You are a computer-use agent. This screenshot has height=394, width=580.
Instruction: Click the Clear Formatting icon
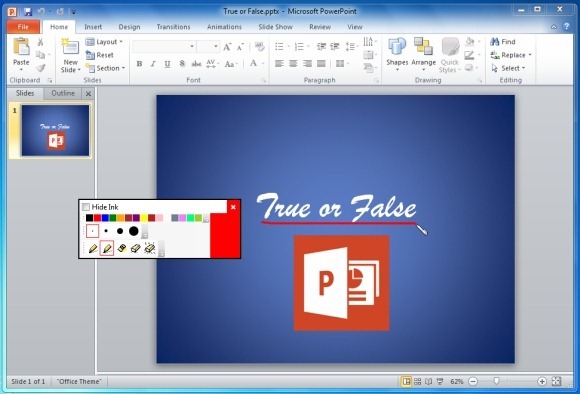point(260,47)
